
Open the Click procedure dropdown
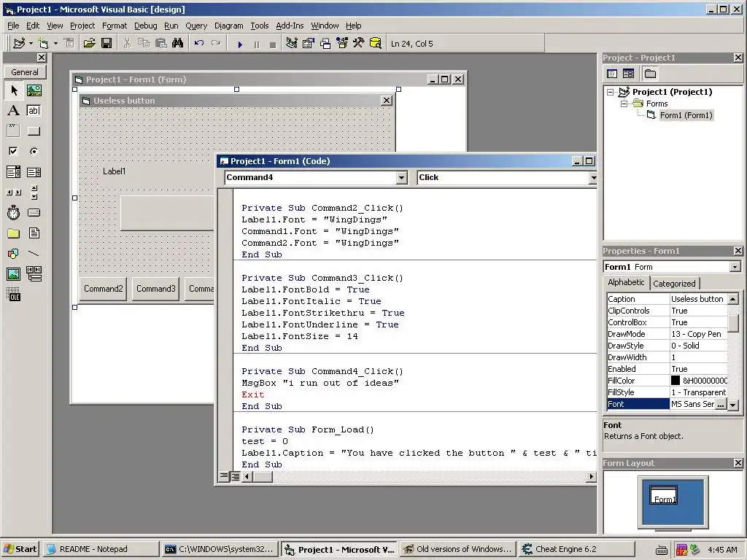point(592,178)
